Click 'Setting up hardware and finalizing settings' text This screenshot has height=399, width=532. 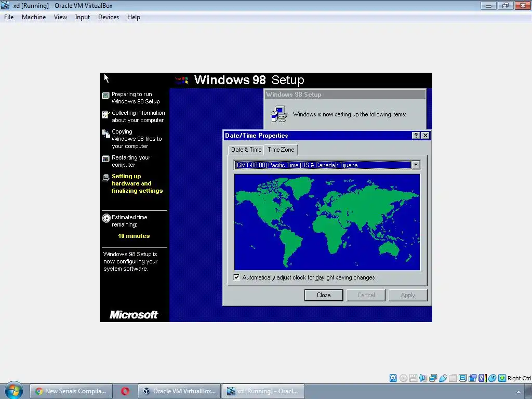tap(137, 183)
